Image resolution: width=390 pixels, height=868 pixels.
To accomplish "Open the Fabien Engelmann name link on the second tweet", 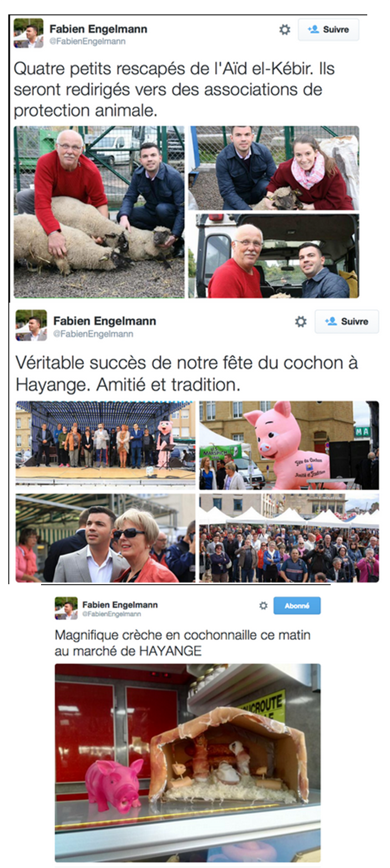I will [x=105, y=321].
